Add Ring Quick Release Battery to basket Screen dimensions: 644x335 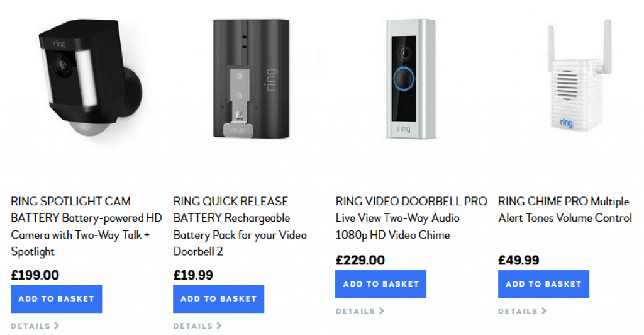[x=218, y=299]
